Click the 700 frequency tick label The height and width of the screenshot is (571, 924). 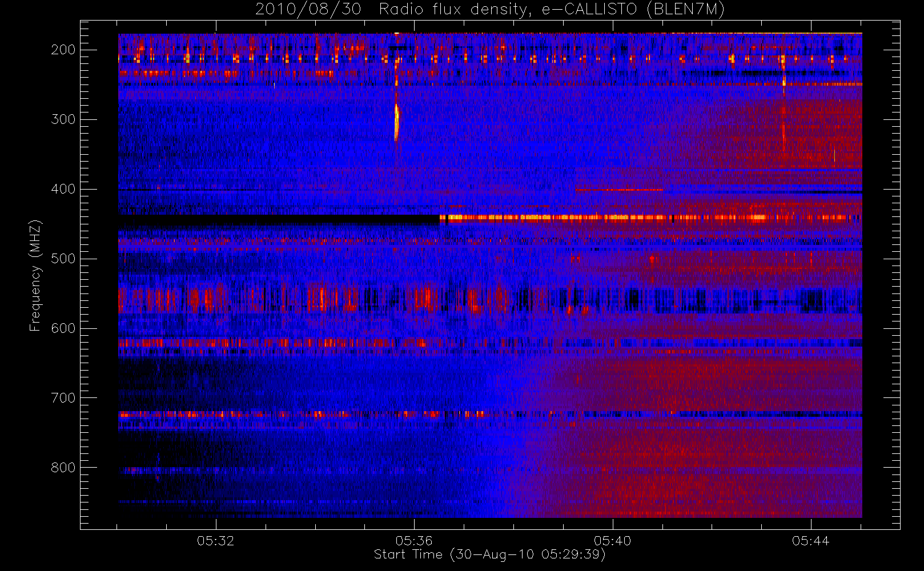[x=63, y=398]
